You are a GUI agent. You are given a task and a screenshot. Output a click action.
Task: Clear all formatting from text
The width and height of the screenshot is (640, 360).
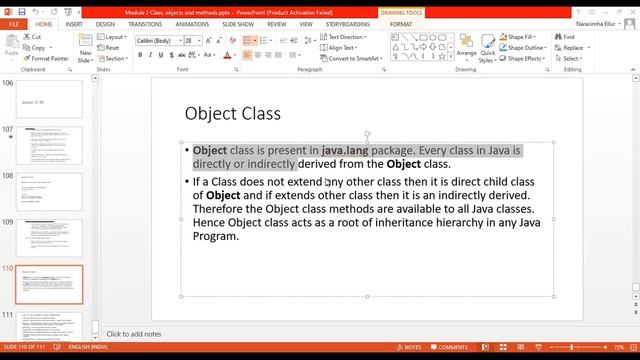[x=233, y=40]
